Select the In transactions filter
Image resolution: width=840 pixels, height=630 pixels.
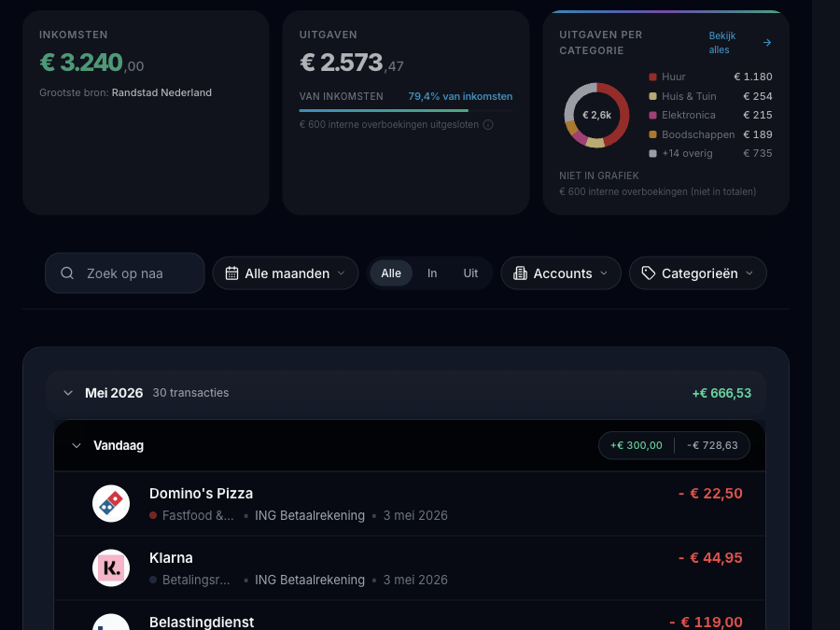pos(432,273)
